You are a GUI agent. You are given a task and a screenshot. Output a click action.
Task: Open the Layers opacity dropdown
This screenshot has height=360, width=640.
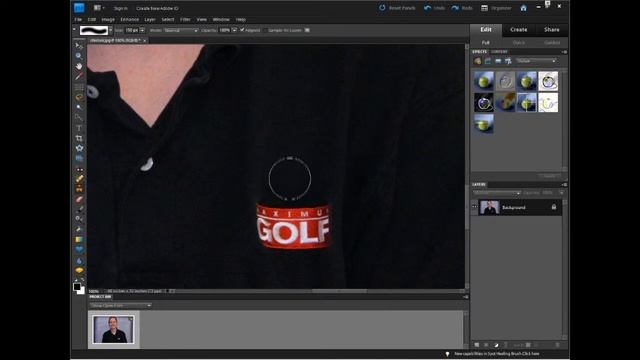pyautogui.click(x=562, y=193)
